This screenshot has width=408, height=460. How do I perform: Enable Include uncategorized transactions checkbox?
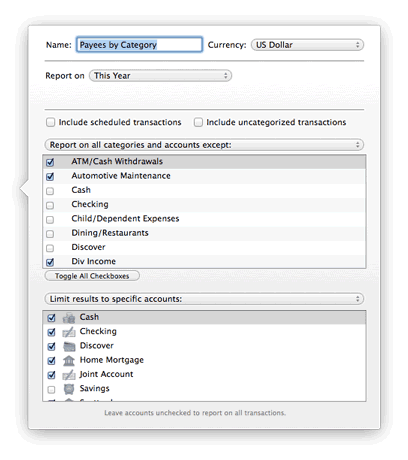click(x=198, y=122)
